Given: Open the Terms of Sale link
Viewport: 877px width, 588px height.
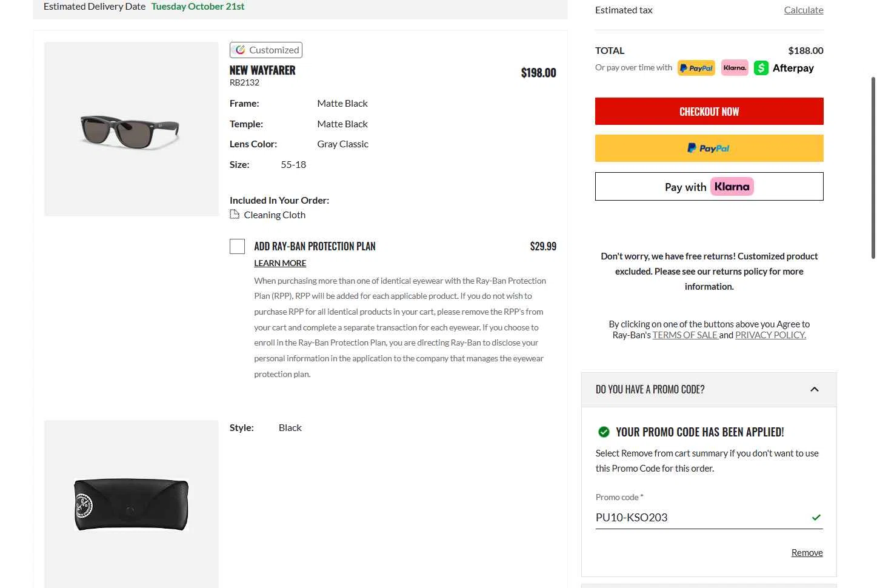Looking at the screenshot, I should pos(685,335).
